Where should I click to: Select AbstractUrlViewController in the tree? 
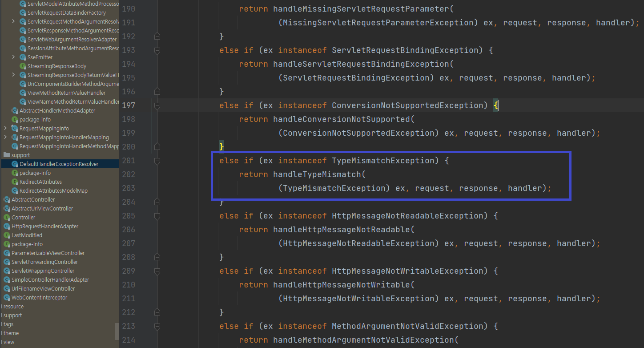pos(42,209)
